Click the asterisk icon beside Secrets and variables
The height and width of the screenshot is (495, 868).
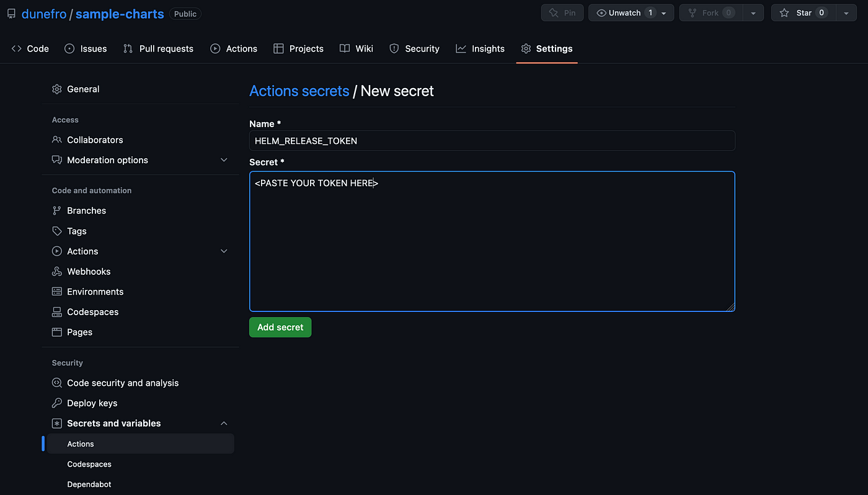point(57,424)
